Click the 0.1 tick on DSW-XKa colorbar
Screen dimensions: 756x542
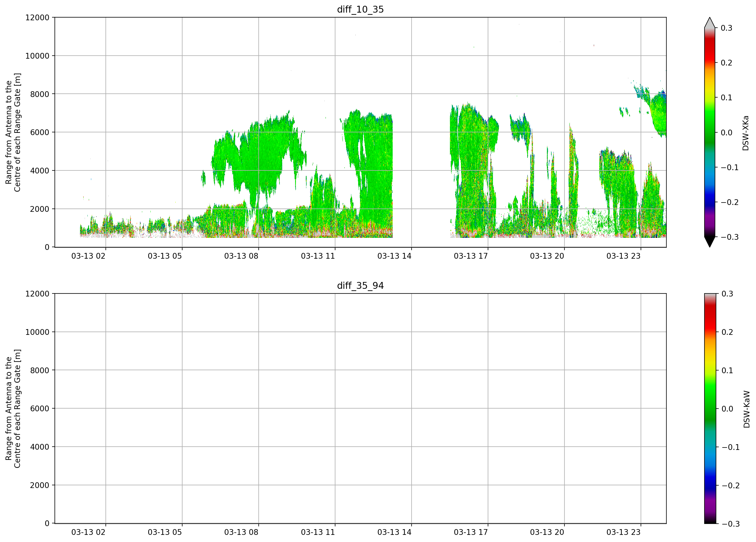[726, 98]
